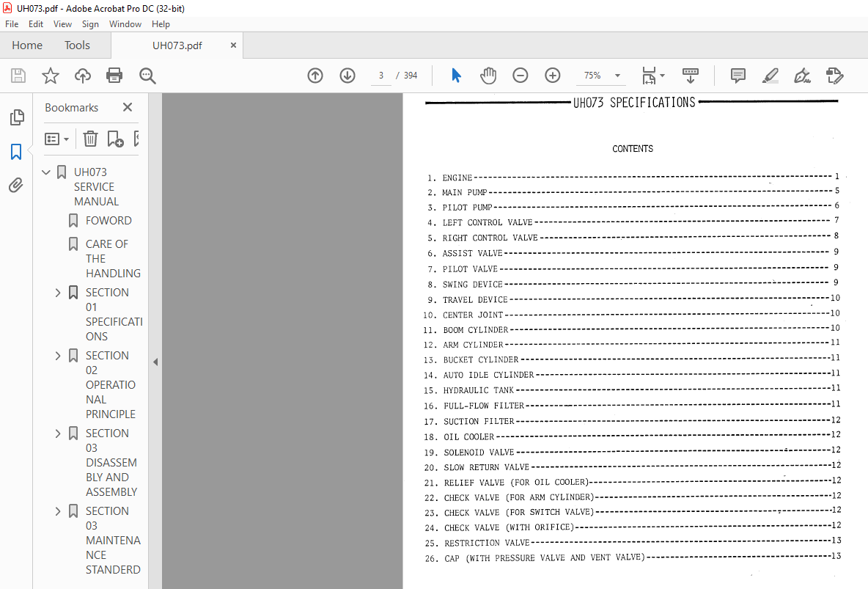This screenshot has height=589, width=868.
Task: Add file to starred favorites
Action: (51, 76)
